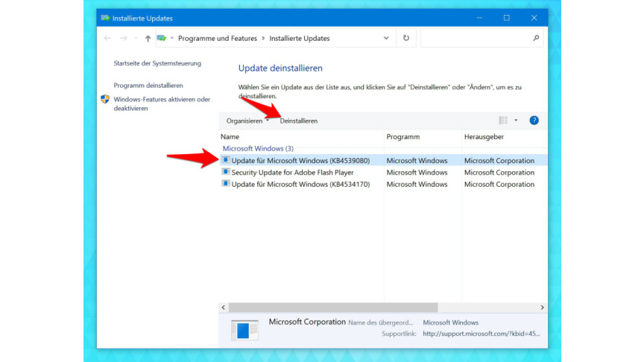Expand the address bar history dropdown

(386, 38)
